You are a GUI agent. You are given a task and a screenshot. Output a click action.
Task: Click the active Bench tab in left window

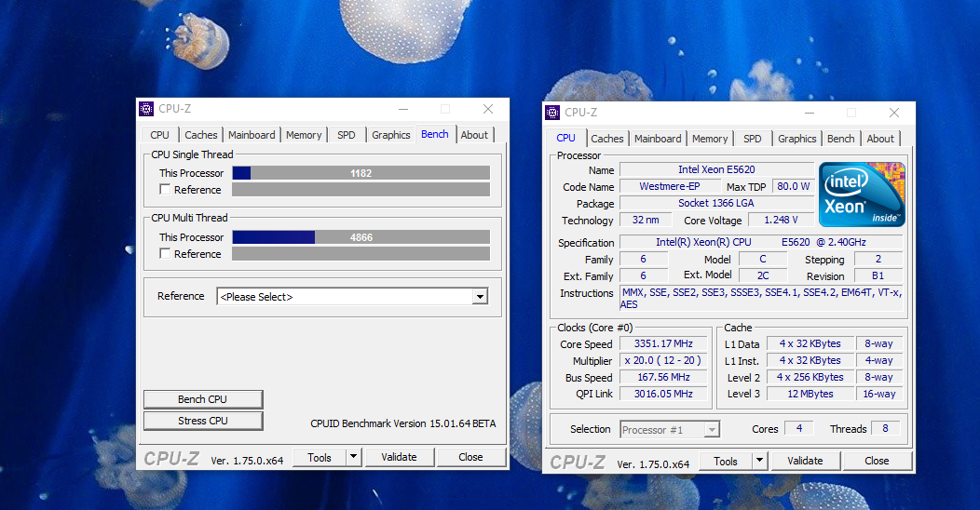(435, 134)
